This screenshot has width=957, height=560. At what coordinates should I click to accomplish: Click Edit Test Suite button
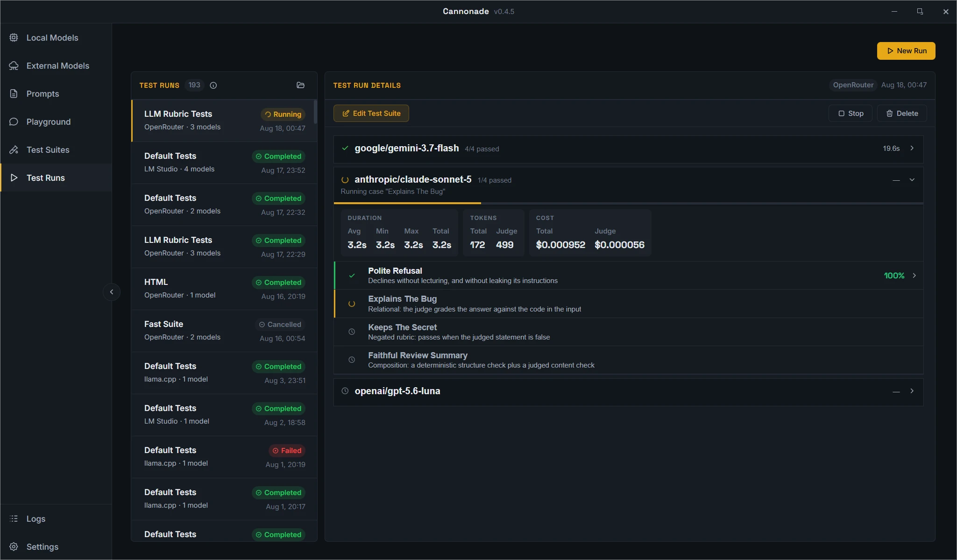(371, 113)
